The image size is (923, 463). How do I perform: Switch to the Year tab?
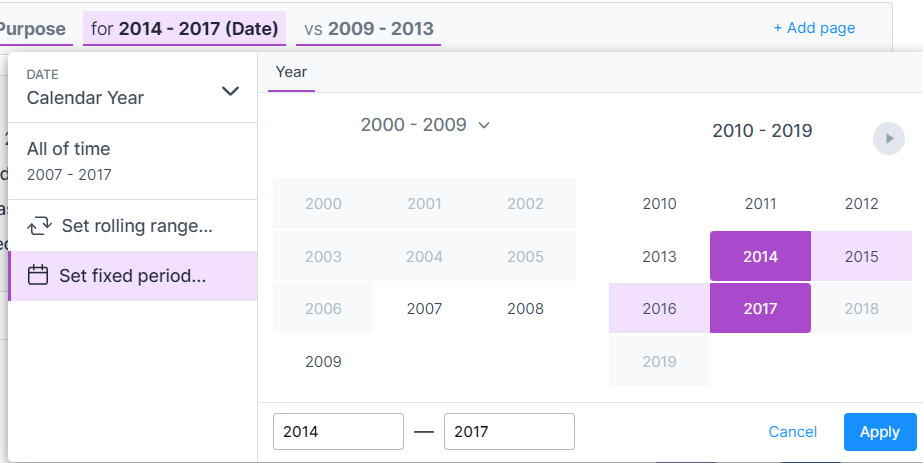click(x=291, y=72)
